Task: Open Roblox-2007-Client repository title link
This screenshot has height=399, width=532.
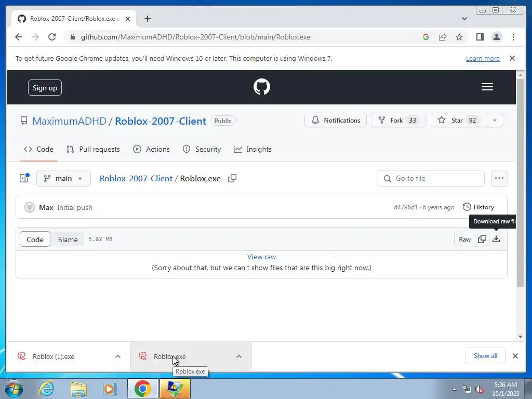Action: [x=161, y=121]
